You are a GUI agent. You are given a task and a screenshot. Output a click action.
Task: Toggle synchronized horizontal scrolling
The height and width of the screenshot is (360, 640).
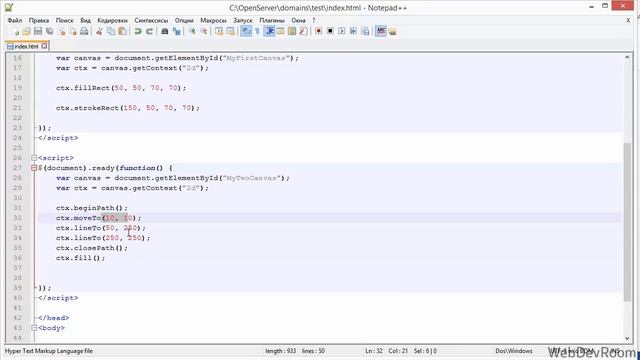(230, 31)
